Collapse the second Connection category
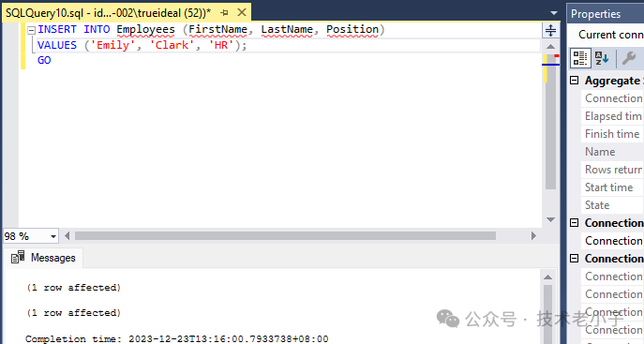This screenshot has height=344, width=644. pos(575,259)
